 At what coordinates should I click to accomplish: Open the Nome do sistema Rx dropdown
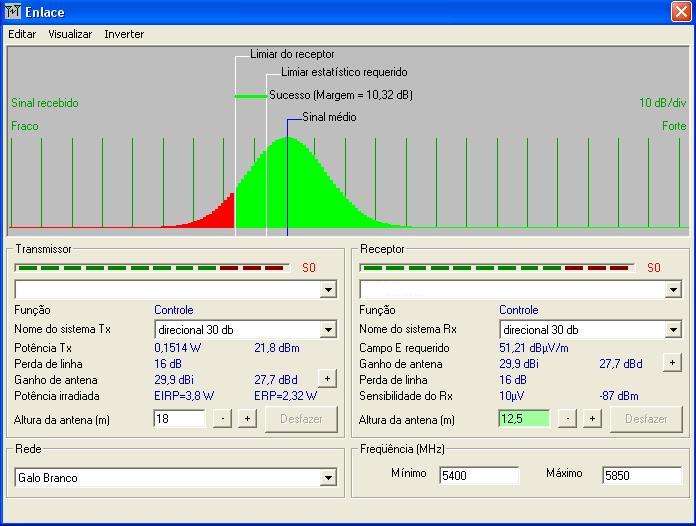click(x=673, y=330)
